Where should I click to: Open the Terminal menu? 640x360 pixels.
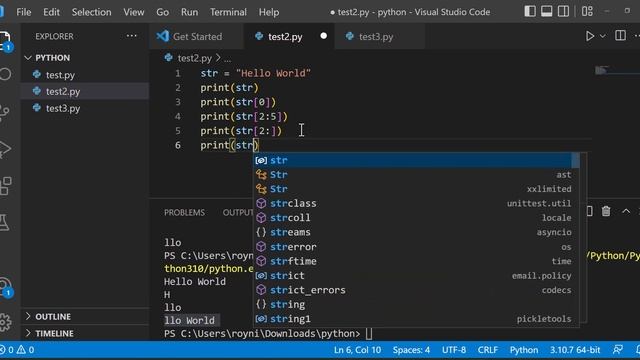pyautogui.click(x=228, y=12)
